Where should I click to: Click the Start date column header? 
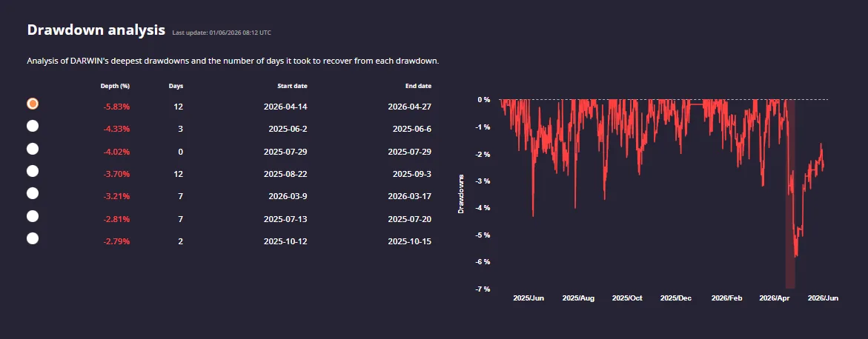point(292,87)
